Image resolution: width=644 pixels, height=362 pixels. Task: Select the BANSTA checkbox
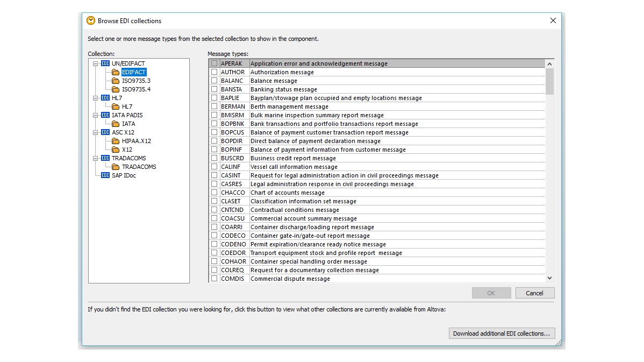click(214, 90)
